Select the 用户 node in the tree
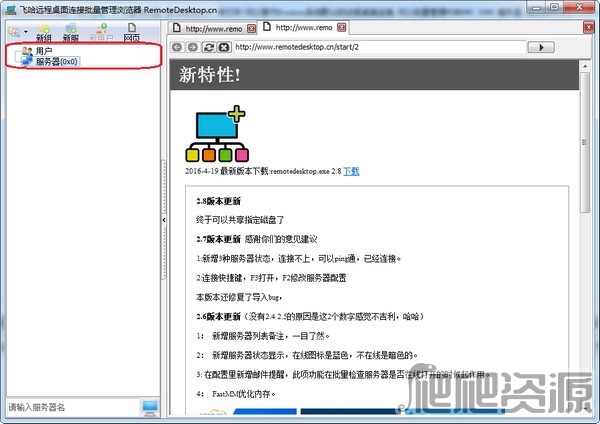 pyautogui.click(x=44, y=51)
